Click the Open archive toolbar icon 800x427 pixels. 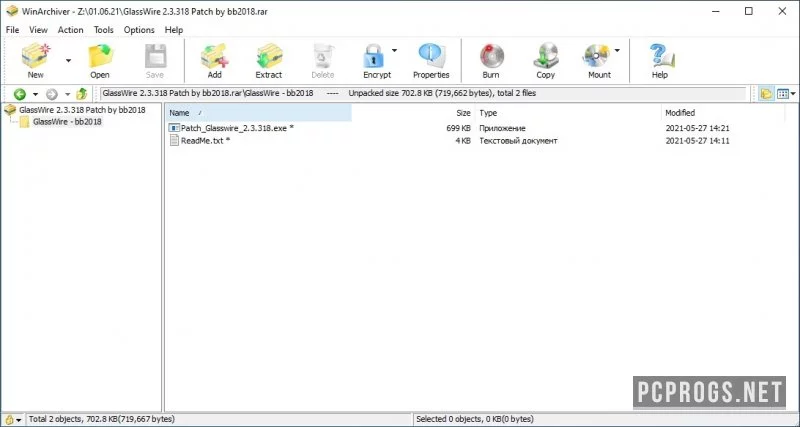[x=100, y=56]
